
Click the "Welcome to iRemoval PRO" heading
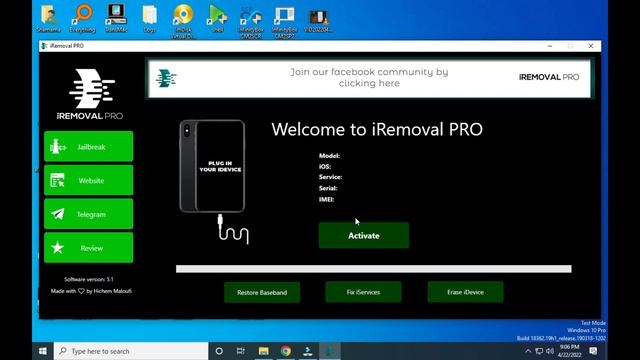click(377, 129)
